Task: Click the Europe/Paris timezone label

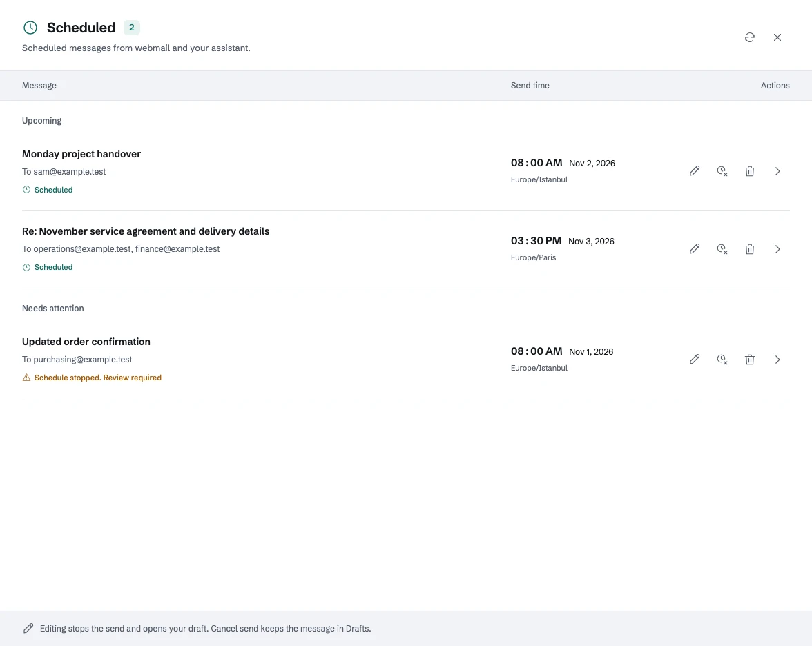Action: click(533, 258)
